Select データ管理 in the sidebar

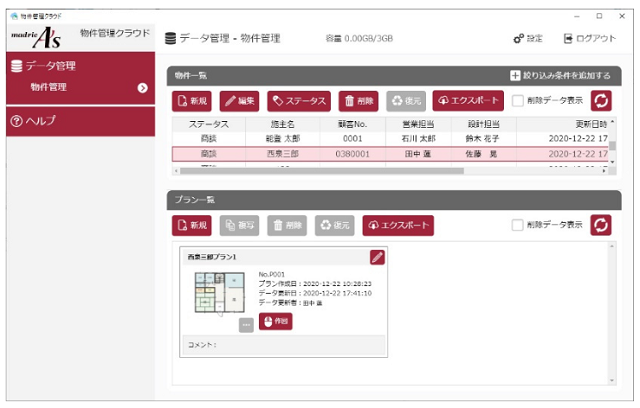80,66
